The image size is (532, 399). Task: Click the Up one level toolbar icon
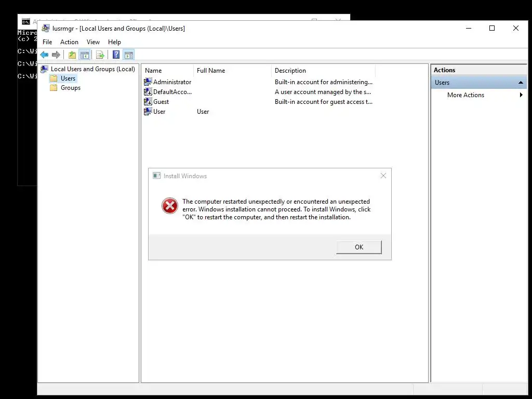[72, 55]
